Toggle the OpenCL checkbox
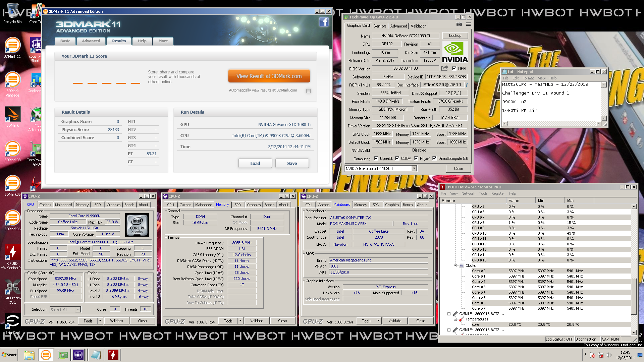Image resolution: width=644 pixels, height=362 pixels. tap(376, 159)
